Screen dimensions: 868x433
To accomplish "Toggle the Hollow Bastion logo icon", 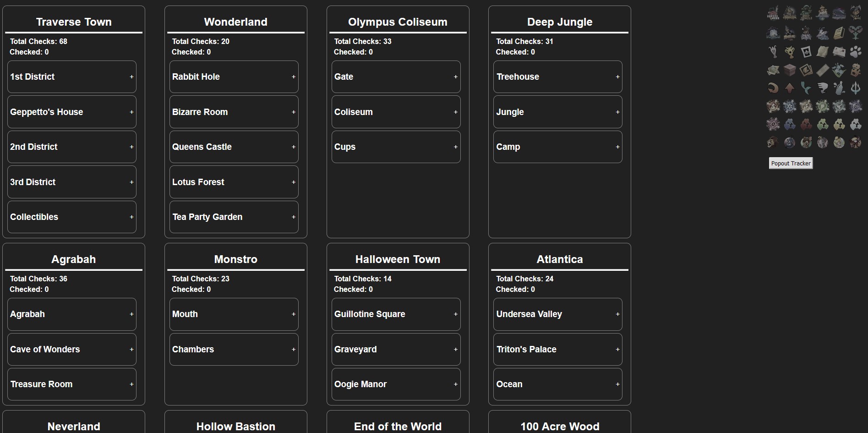I will tap(807, 33).
